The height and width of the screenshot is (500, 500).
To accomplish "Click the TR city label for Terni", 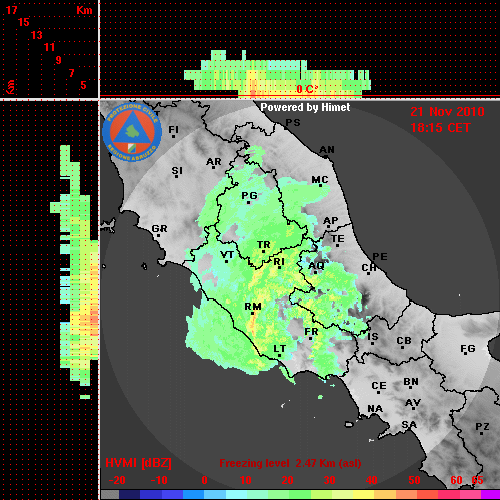I will [264, 245].
